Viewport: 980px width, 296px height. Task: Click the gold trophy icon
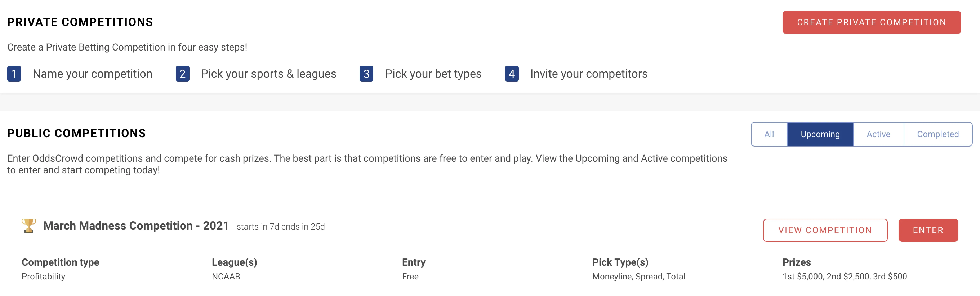(x=28, y=226)
